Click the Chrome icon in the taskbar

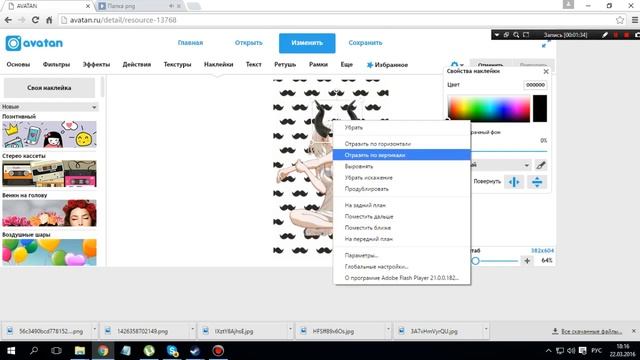(x=103, y=351)
